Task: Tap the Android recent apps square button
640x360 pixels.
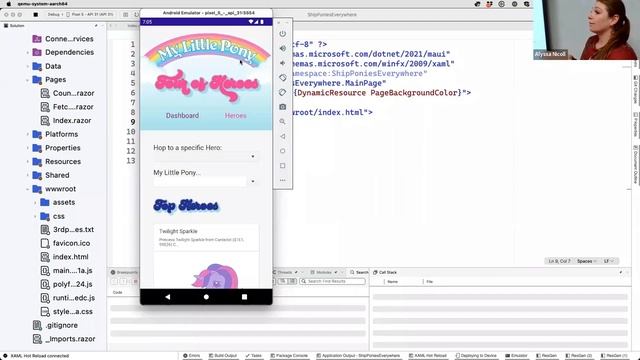Action: [x=244, y=297]
